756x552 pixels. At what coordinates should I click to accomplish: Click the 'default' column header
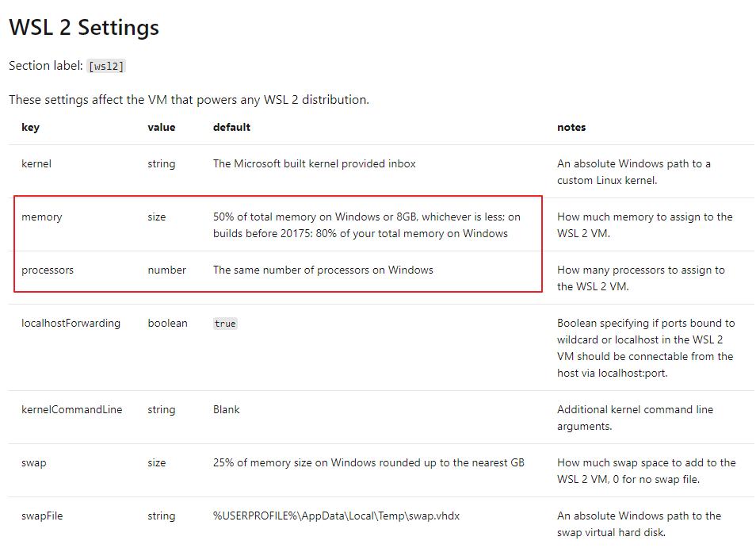point(231,127)
